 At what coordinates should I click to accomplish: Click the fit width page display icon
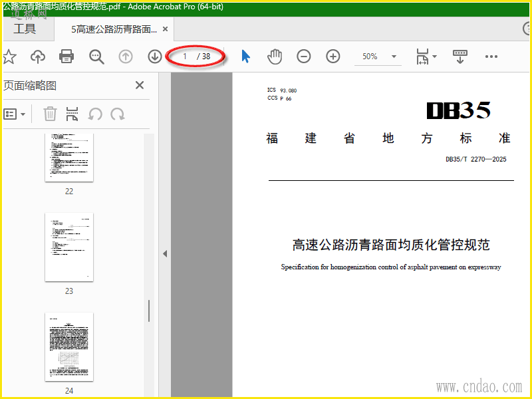tap(422, 57)
